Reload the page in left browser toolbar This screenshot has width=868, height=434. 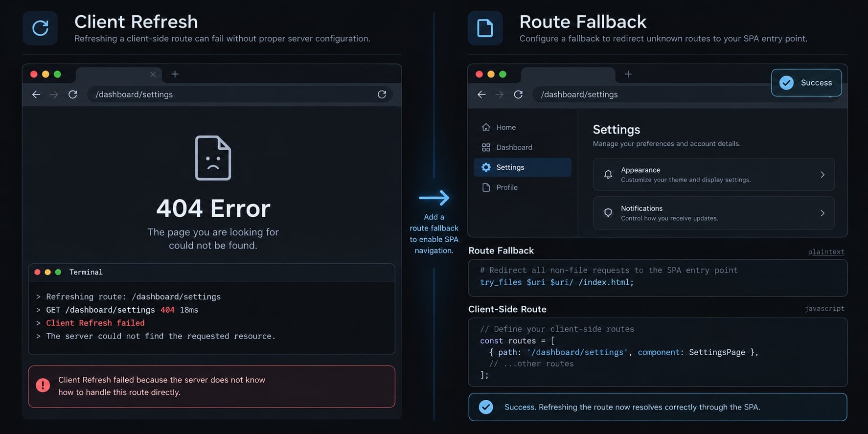73,94
